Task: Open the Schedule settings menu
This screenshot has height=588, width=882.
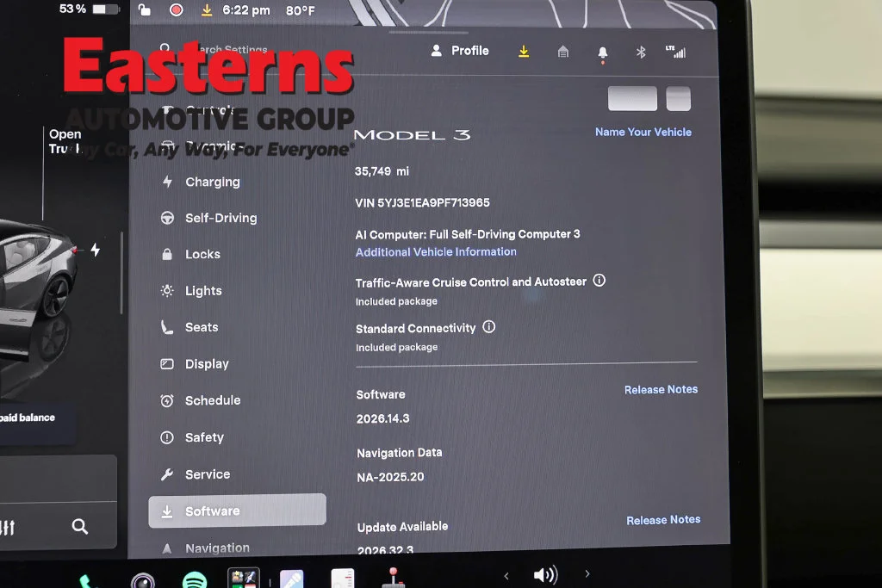Action: click(x=200, y=400)
